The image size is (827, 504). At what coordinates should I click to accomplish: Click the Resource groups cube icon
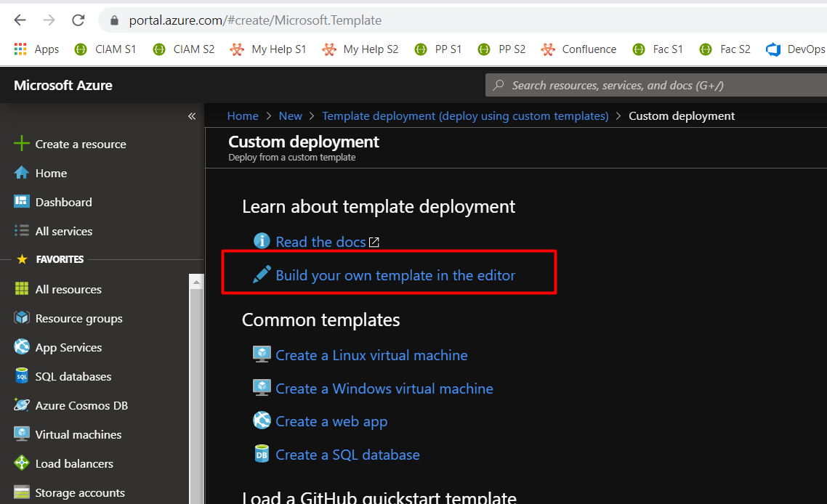pos(22,317)
